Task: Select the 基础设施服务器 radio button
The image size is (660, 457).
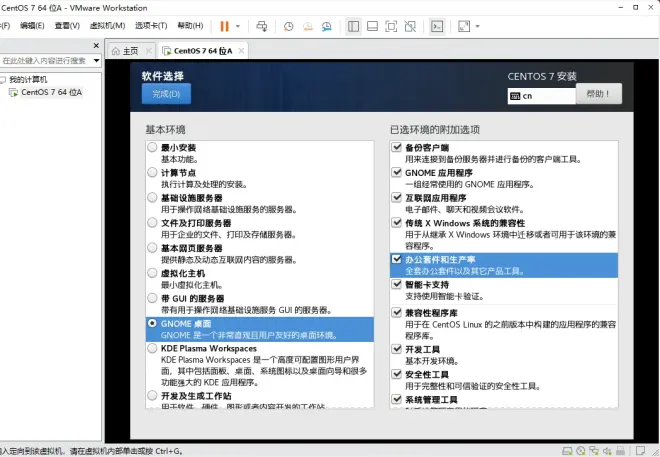Action: [x=152, y=197]
